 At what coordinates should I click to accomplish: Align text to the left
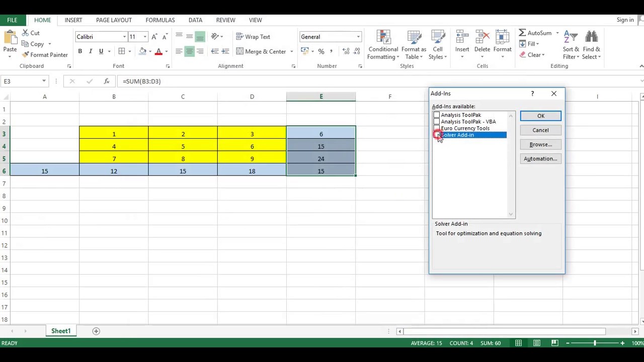click(179, 51)
